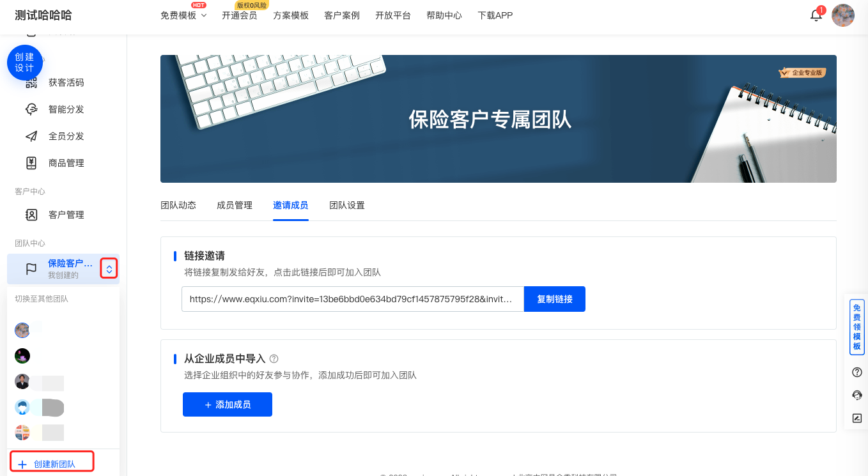Click the 全员分发 paper plane icon
Image resolution: width=868 pixels, height=476 pixels.
pyautogui.click(x=31, y=136)
